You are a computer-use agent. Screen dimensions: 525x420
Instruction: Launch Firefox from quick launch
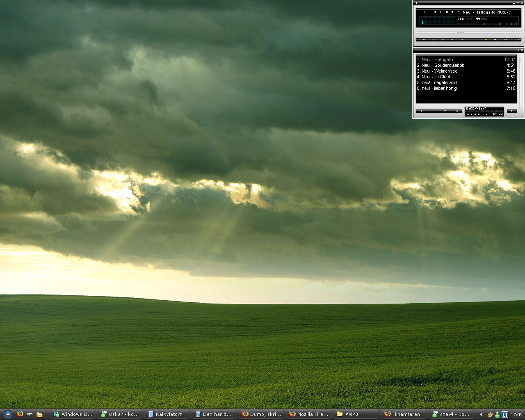click(x=20, y=414)
